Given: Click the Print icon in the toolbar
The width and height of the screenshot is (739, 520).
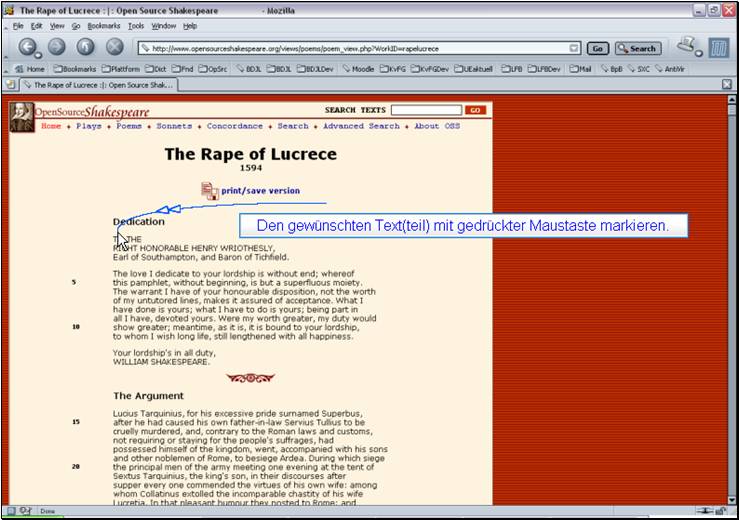Looking at the screenshot, I should pos(687,46).
